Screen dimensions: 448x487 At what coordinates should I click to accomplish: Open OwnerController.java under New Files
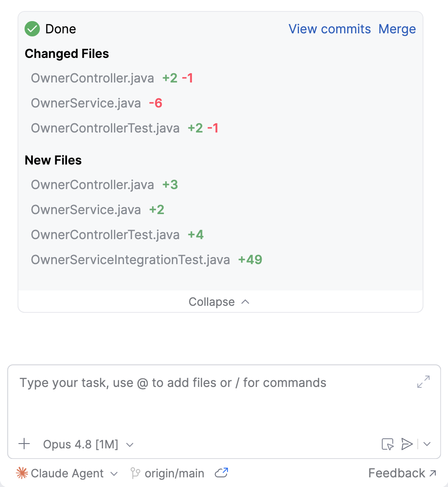(92, 185)
